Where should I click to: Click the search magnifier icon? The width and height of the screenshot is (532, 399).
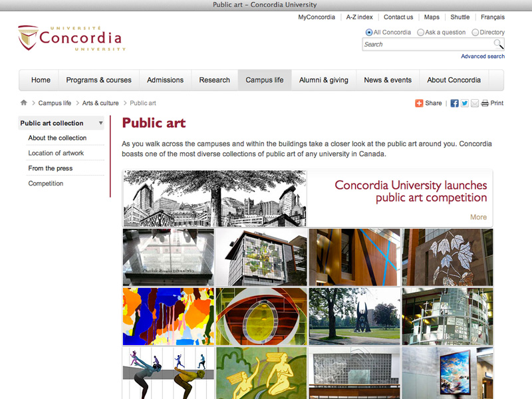[x=498, y=45]
